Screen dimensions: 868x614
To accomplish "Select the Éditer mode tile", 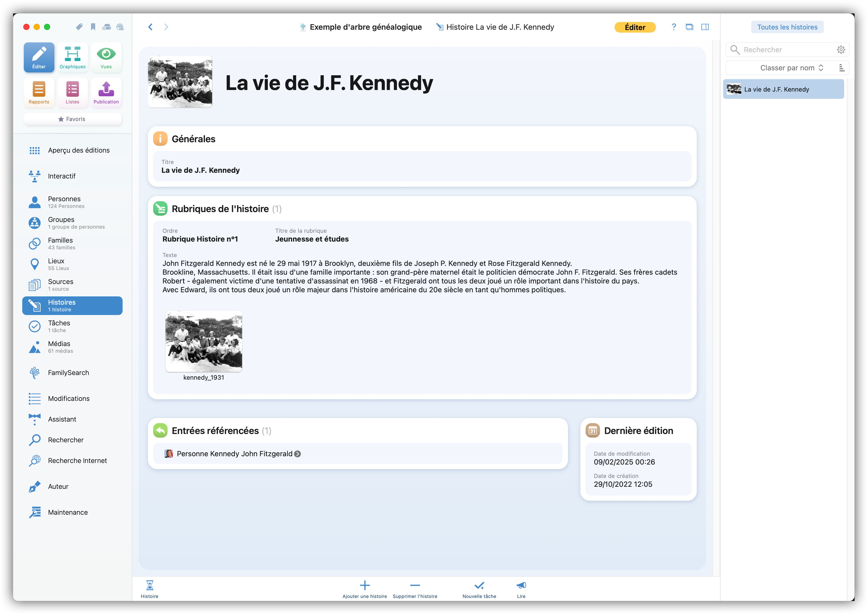I will [x=39, y=57].
